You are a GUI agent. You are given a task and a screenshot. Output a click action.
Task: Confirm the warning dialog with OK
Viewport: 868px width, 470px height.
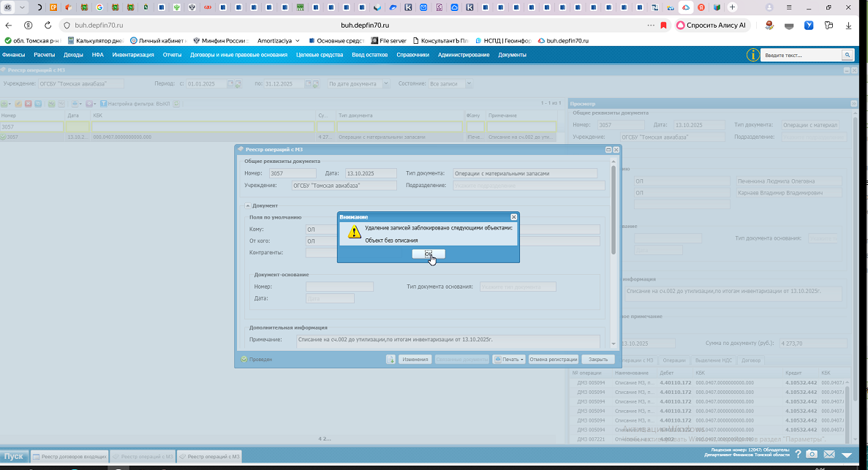429,254
